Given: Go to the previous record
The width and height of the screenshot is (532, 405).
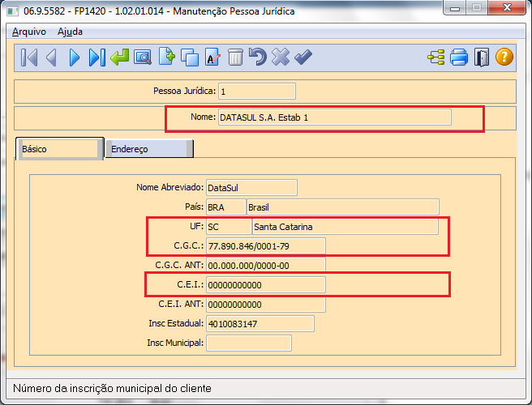Looking at the screenshot, I should [x=51, y=58].
